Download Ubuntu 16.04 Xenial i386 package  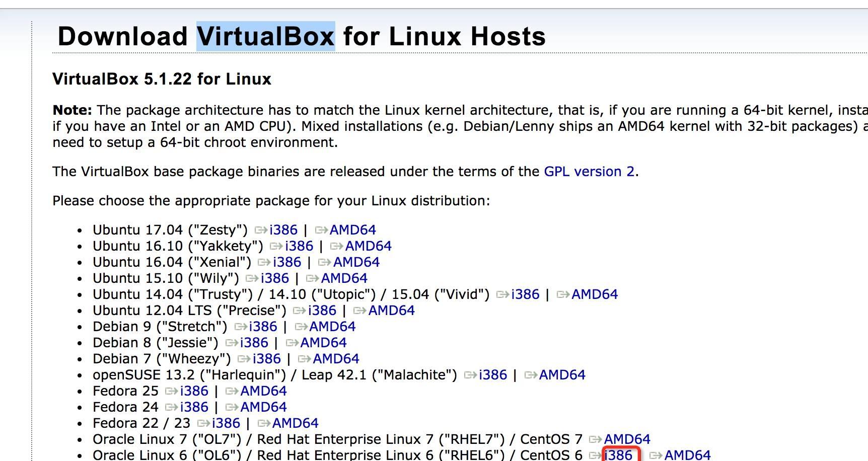pyautogui.click(x=287, y=262)
